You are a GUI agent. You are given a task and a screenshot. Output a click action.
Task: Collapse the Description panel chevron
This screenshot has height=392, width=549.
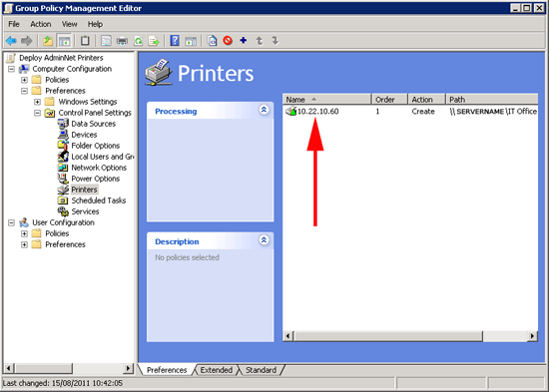click(x=264, y=239)
